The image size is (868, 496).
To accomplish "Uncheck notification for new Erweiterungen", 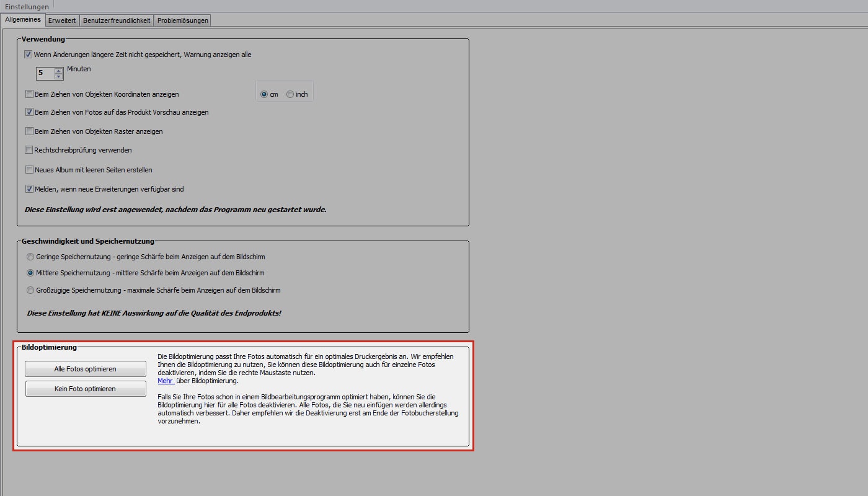I will click(29, 189).
